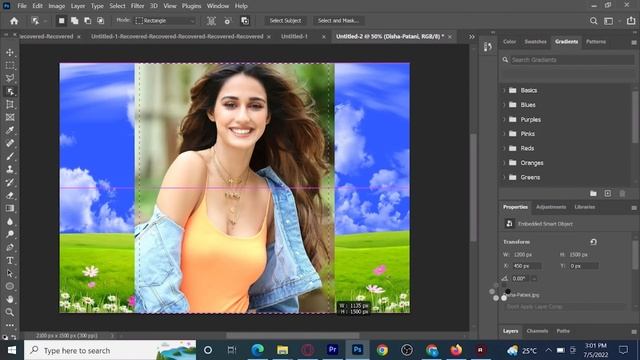Switch to the Adjustments tab
Image resolution: width=640 pixels, height=360 pixels.
(551, 207)
